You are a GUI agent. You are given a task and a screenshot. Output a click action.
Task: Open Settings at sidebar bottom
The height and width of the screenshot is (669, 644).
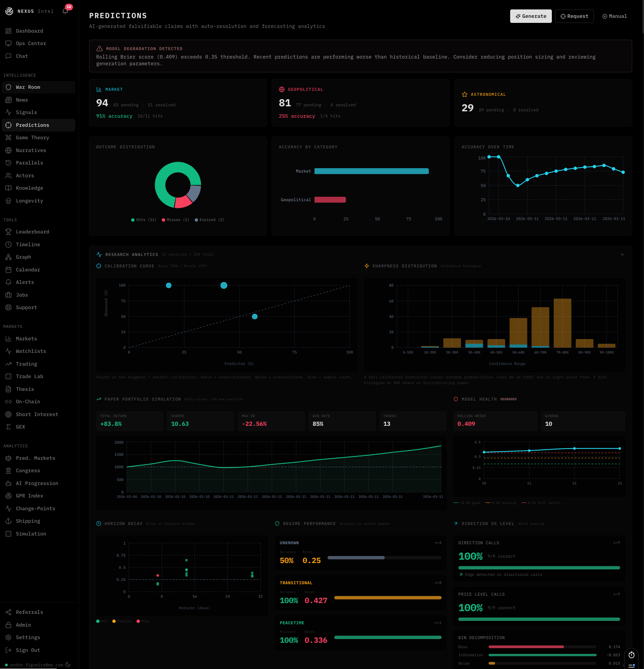39,637
